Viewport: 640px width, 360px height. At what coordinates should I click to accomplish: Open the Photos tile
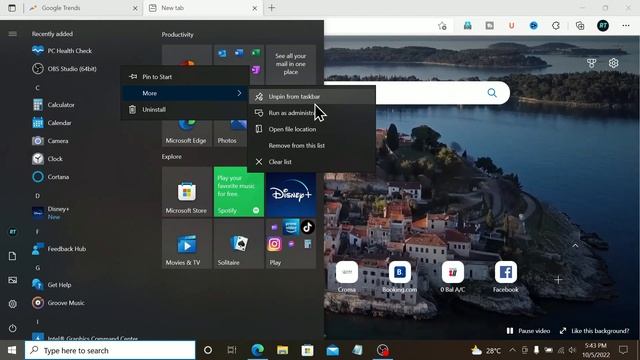tap(231, 132)
